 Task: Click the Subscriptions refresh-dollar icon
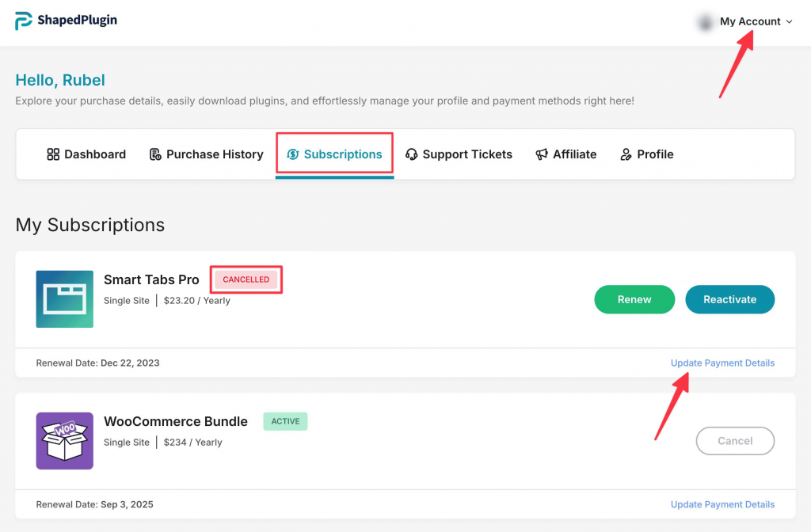[x=293, y=154]
